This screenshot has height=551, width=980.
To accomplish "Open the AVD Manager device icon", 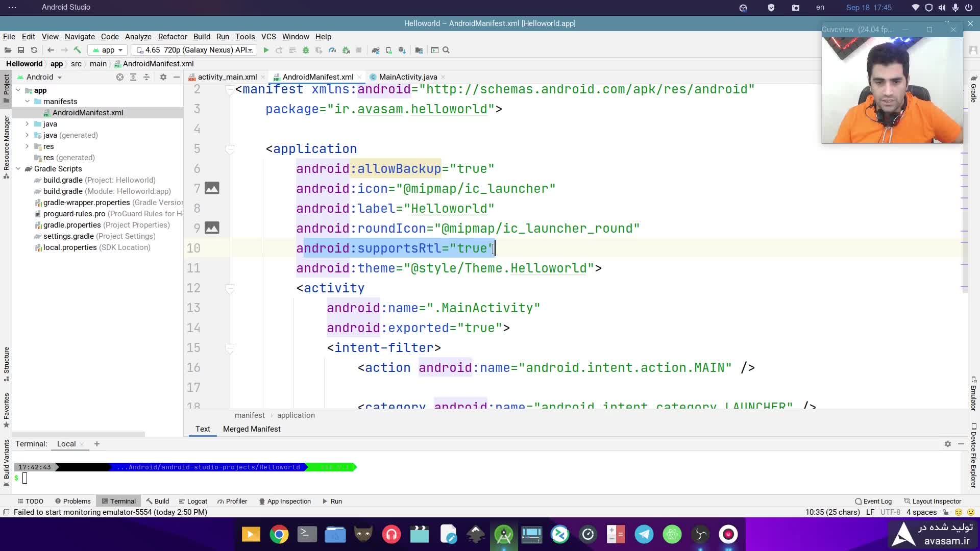I will (389, 50).
